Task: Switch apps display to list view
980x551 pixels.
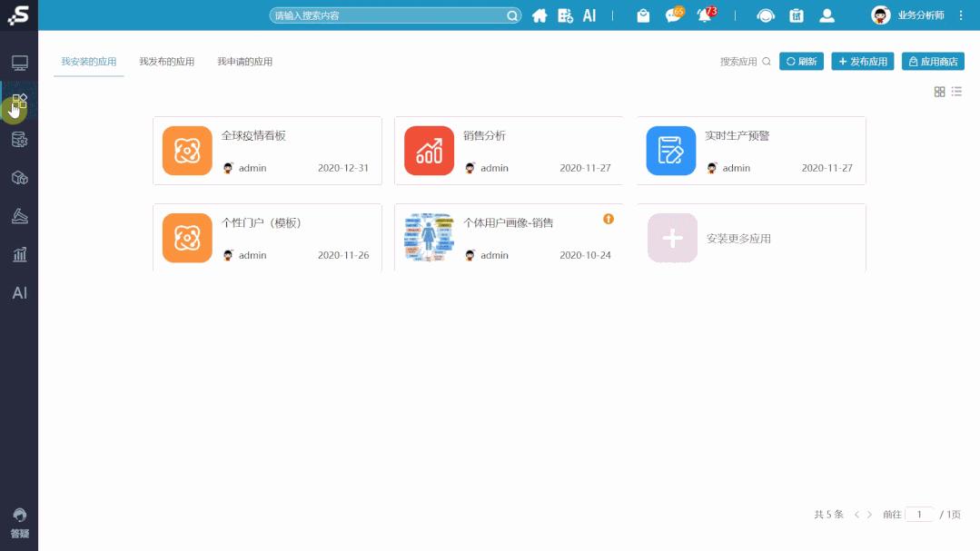Action: click(x=955, y=92)
